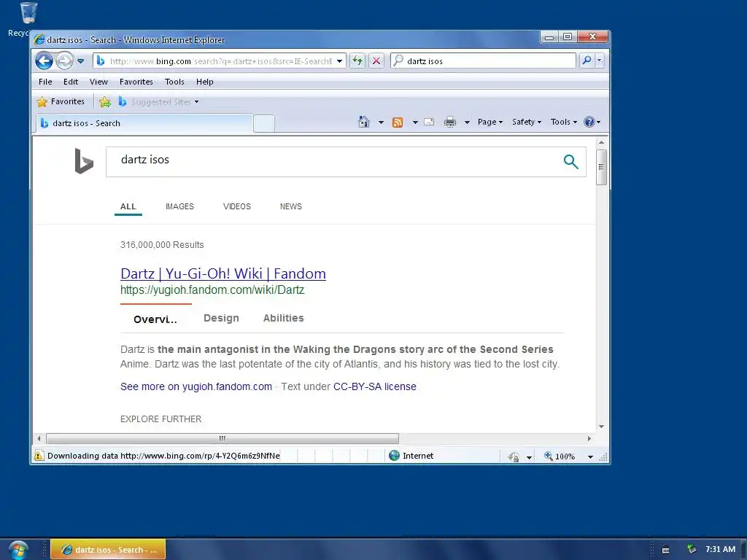Click the Bing icon in address bar
The height and width of the screenshot is (560, 747).
101,61
